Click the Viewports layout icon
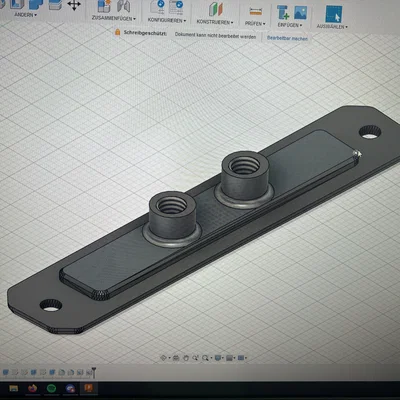This screenshot has width=400, height=400. pyautogui.click(x=240, y=358)
